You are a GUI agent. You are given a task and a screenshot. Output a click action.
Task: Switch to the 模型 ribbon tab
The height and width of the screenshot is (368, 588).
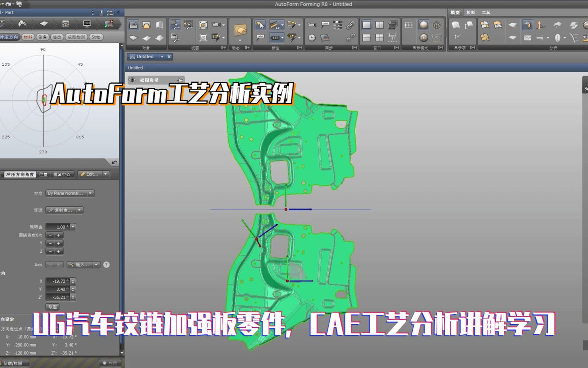coord(455,12)
